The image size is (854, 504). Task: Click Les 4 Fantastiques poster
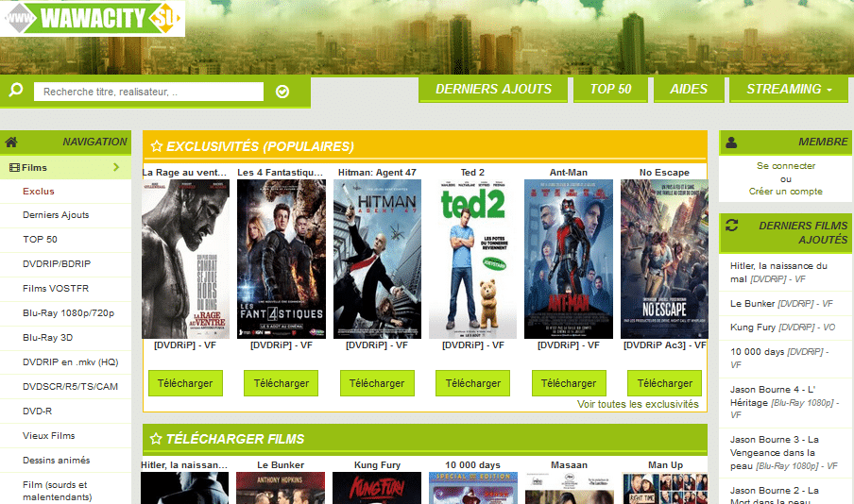(281, 259)
